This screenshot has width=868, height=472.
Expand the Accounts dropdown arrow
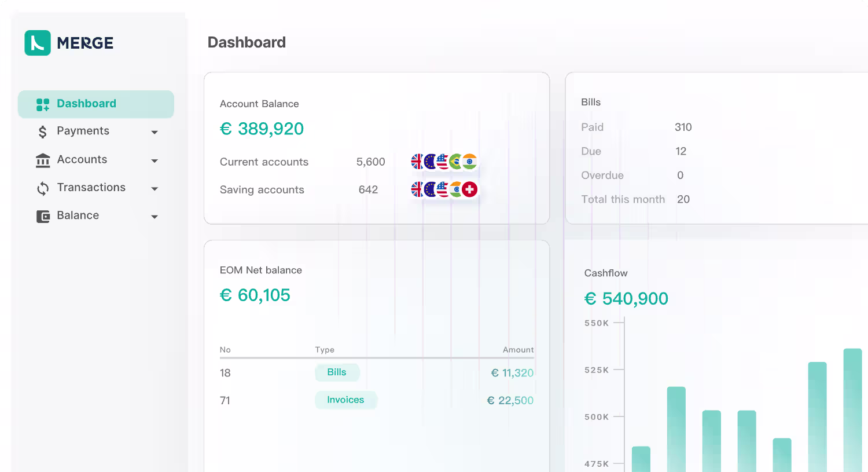tap(155, 161)
